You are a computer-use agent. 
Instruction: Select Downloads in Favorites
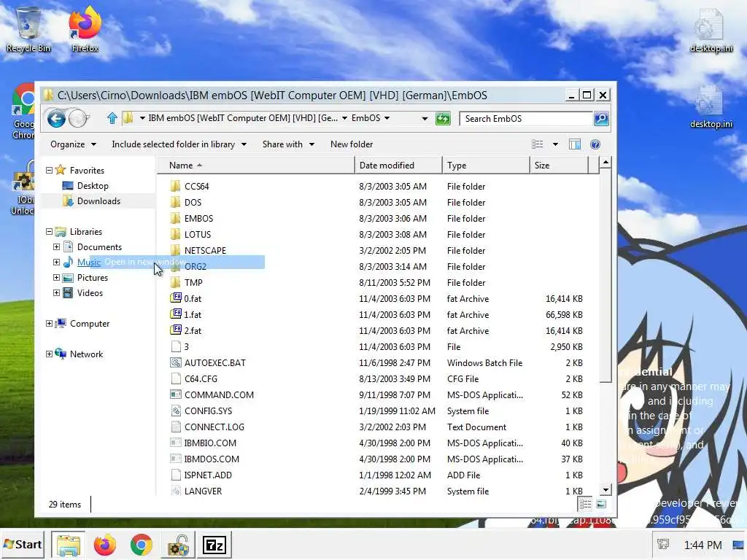click(98, 201)
